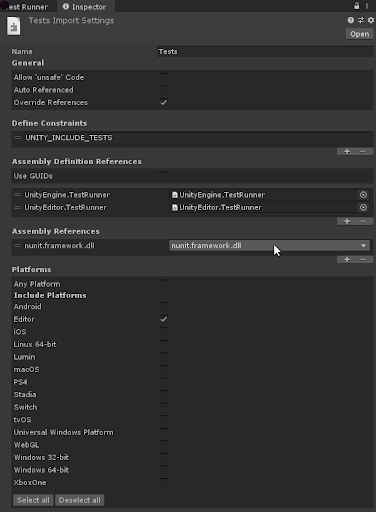Screen dimensions: 376x512
Task: Enable Use GUIDs checkbox
Action: click(x=164, y=176)
